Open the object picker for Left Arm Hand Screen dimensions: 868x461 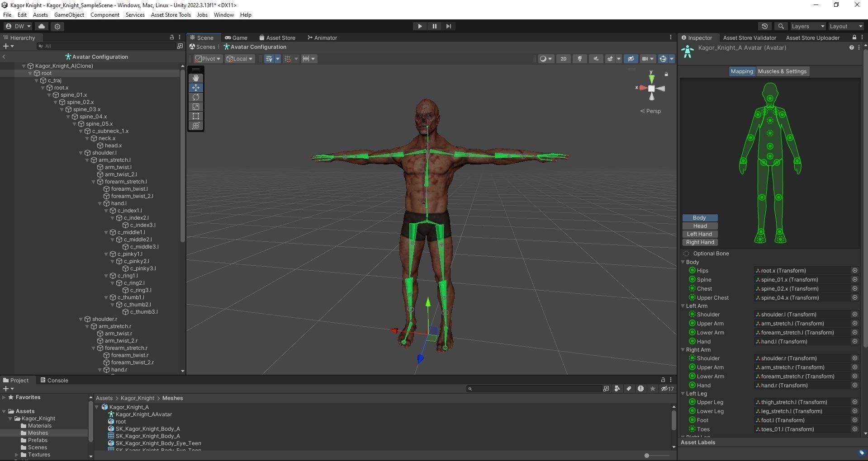(854, 342)
